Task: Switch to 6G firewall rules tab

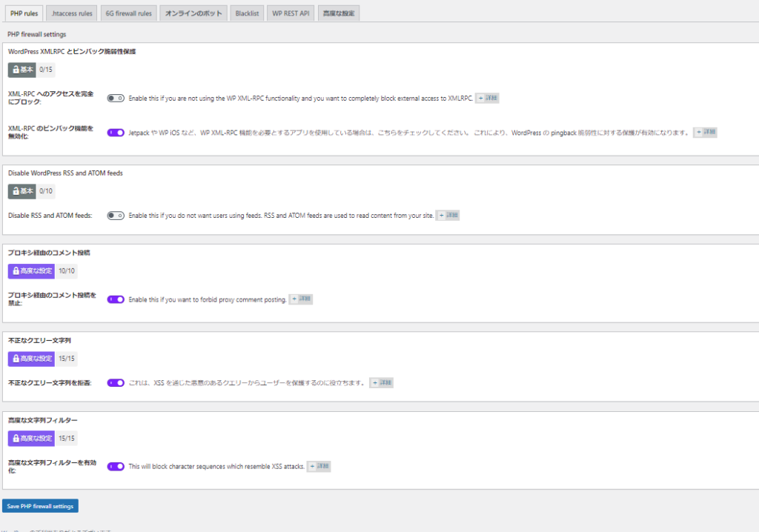Action: pyautogui.click(x=128, y=13)
